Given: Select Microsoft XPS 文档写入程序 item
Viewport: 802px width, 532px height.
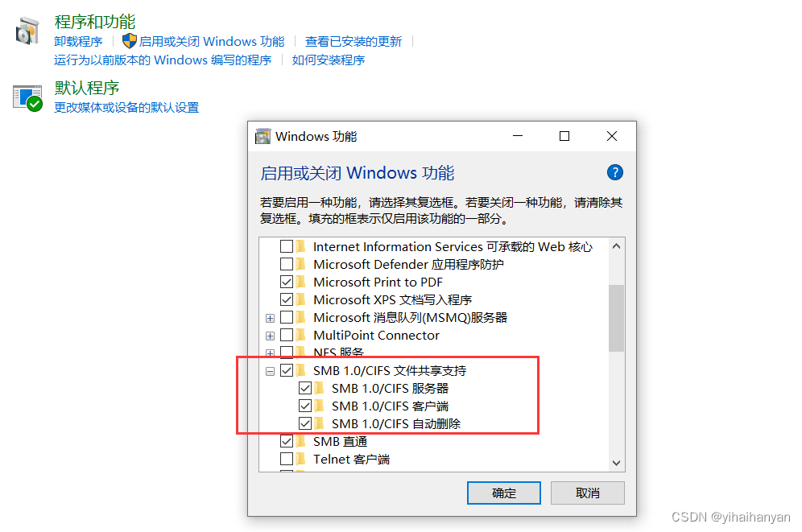Looking at the screenshot, I should coord(392,299).
